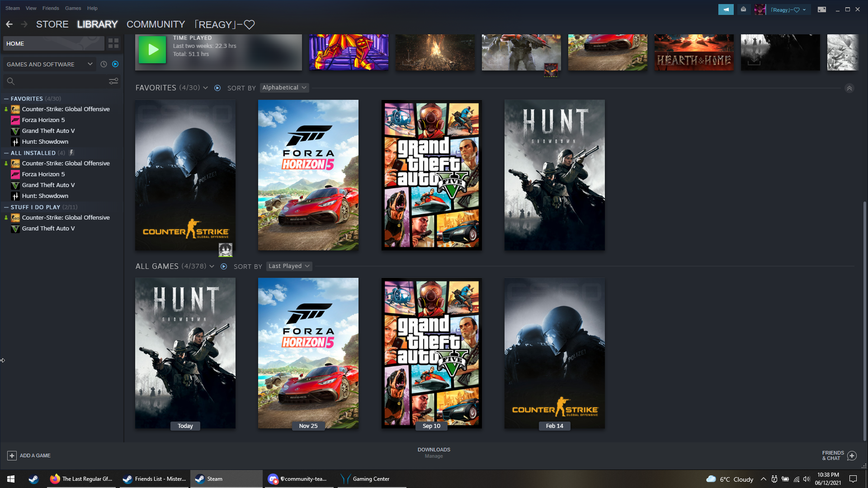Open the LIBRARY tab
Image resolution: width=868 pixels, height=488 pixels.
pos(97,24)
